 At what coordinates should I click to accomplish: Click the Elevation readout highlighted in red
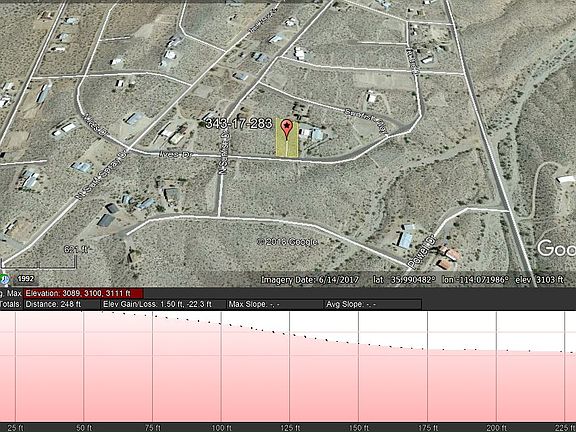pos(83,294)
